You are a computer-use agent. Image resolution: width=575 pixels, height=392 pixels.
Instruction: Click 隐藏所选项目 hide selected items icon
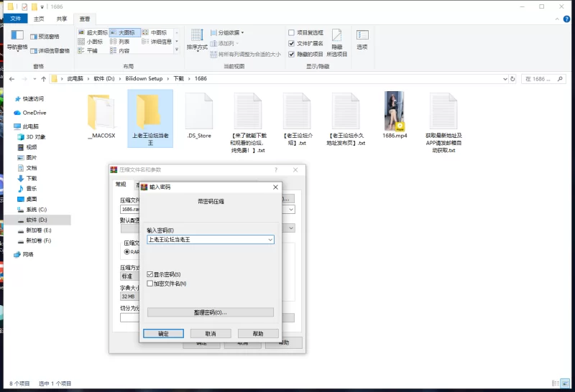336,39
